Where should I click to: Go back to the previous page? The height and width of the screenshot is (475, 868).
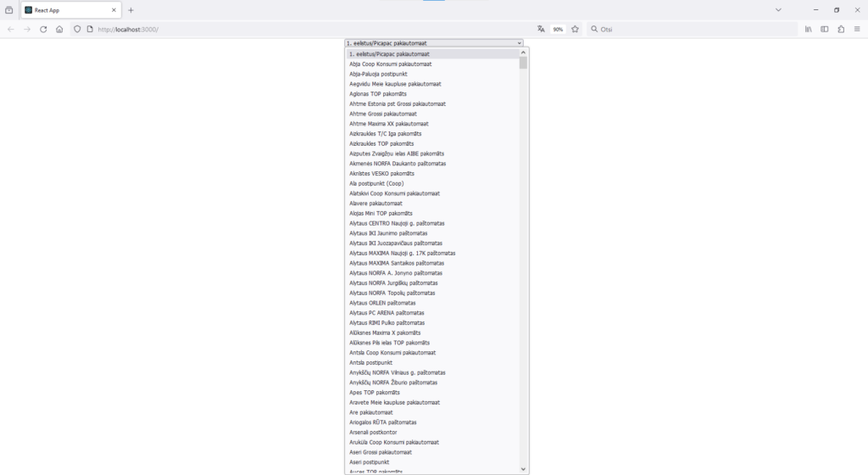pos(10,30)
